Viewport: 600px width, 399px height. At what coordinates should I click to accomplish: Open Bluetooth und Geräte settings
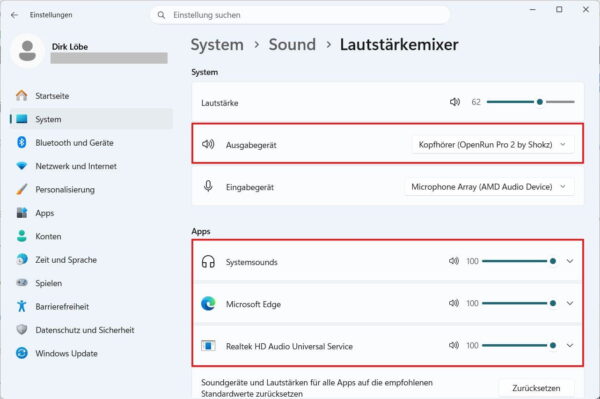tap(91, 142)
